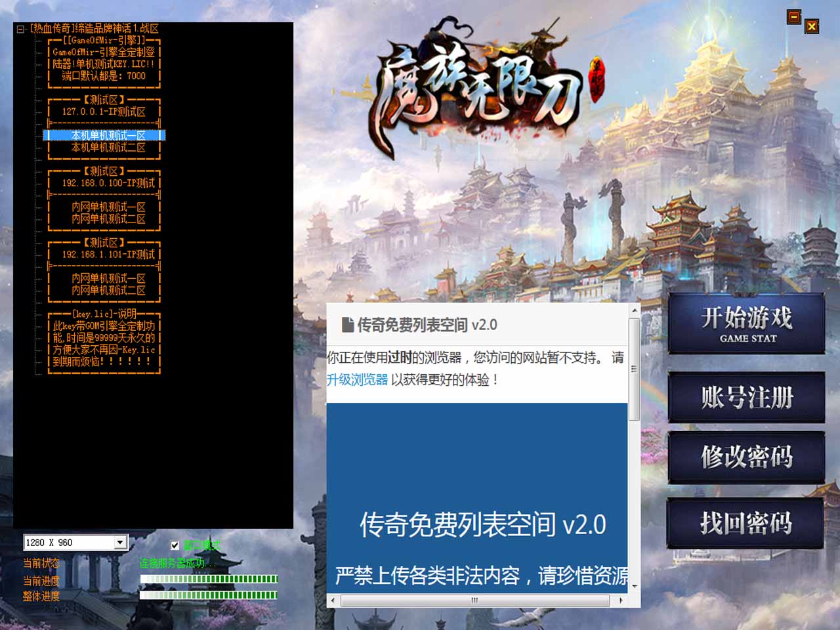Click the [key.lic]-说明 heading
This screenshot has height=630, width=840.
tap(104, 314)
